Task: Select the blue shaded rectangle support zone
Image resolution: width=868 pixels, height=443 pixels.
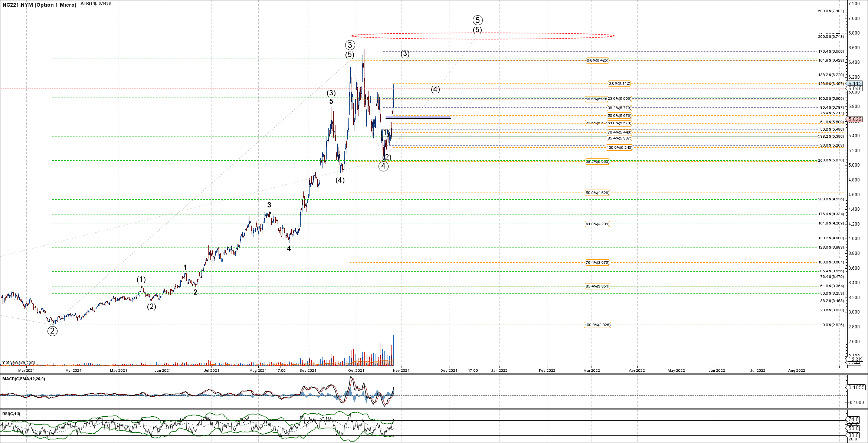Action: coord(418,117)
